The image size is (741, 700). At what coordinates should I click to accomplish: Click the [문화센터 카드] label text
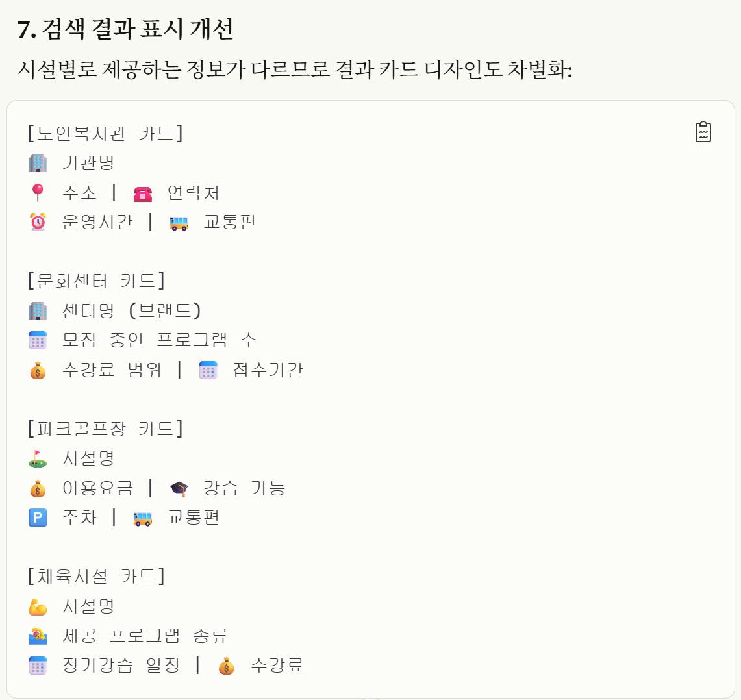(96, 281)
